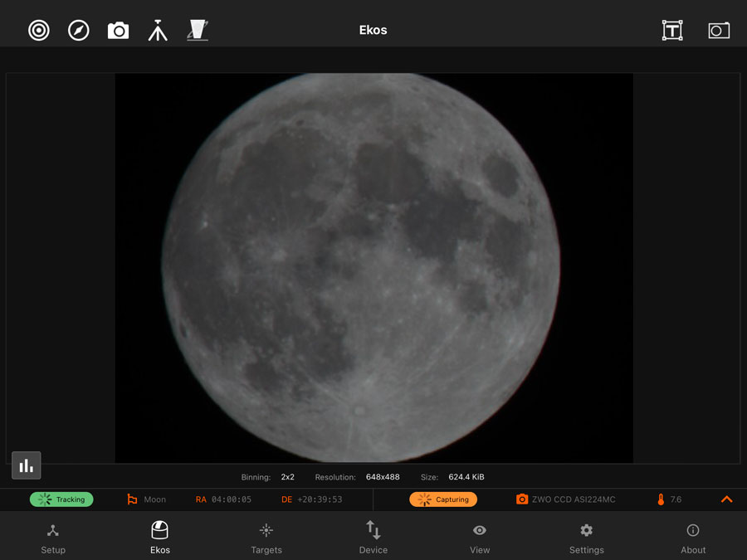Click the Resolution value 648x488

click(x=383, y=477)
